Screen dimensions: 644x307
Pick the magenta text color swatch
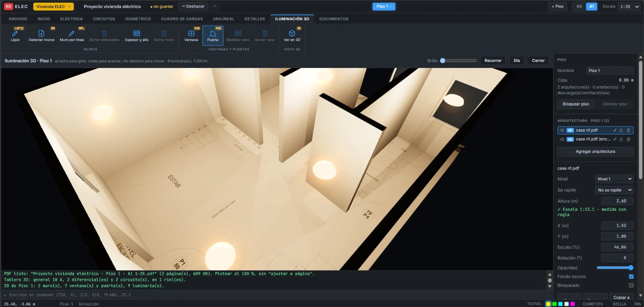tap(572, 304)
